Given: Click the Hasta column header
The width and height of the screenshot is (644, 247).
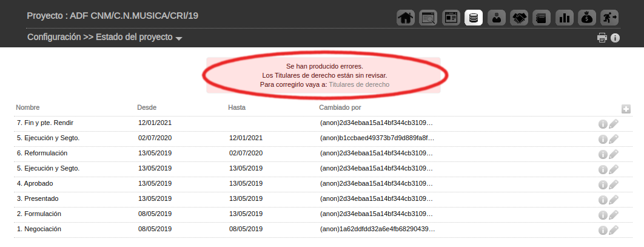Looking at the screenshot, I should [x=237, y=107].
